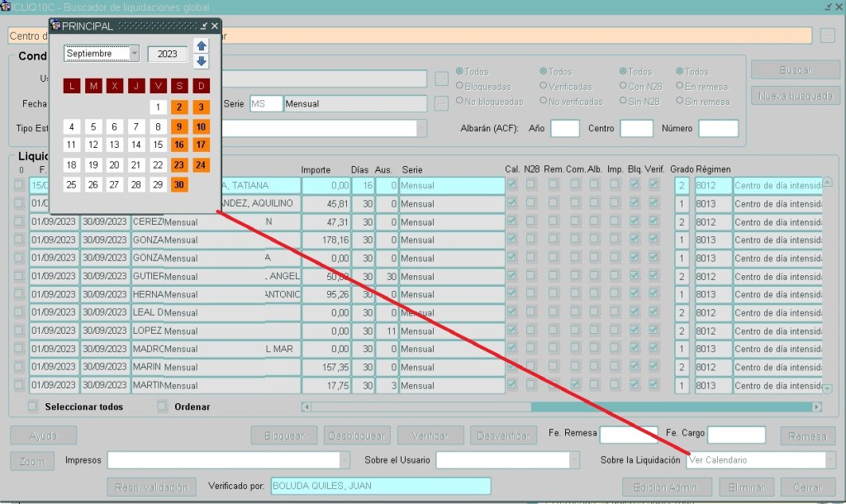
Task: Expand the 'Sobre la Liquidación' dropdown
Action: 830,460
